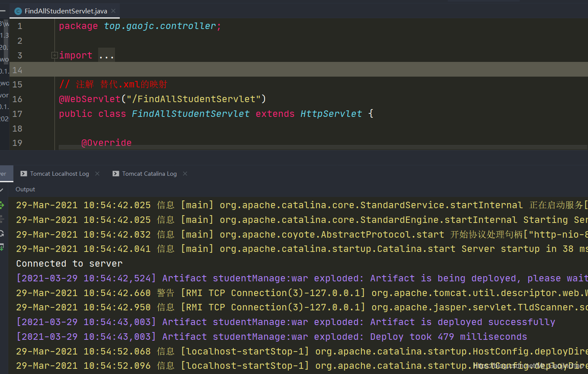This screenshot has width=588, height=374.
Task: Click the StandardService.startInternal log line
Action: pos(302,205)
